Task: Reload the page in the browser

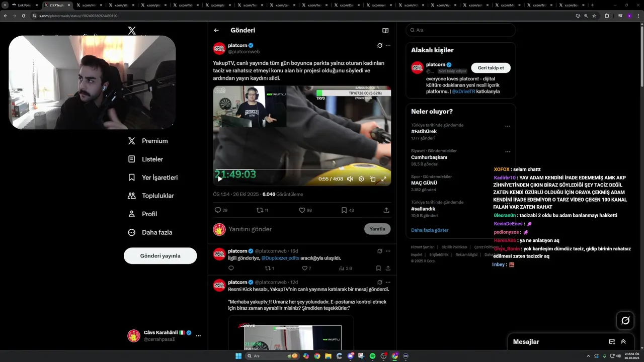Action: [23, 16]
